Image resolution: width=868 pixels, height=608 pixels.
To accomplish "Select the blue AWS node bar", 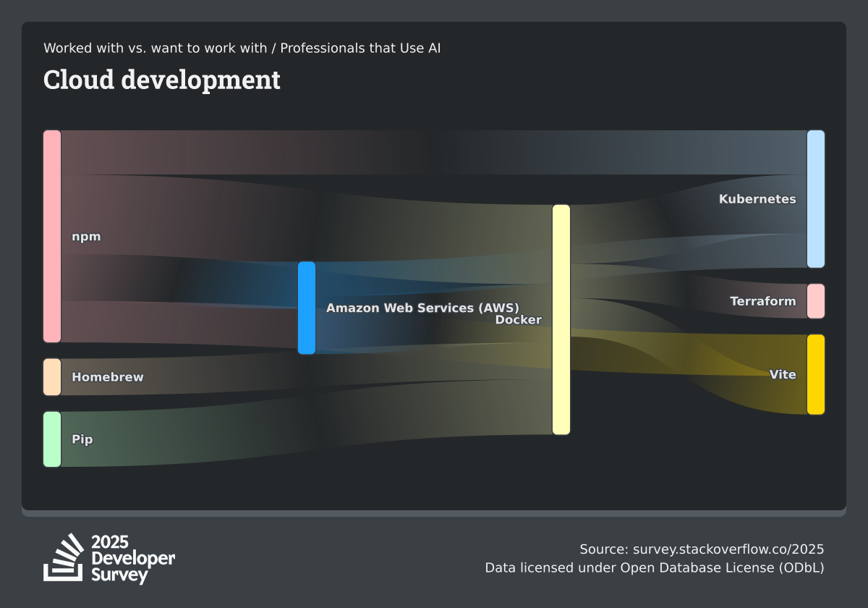I will [x=307, y=308].
